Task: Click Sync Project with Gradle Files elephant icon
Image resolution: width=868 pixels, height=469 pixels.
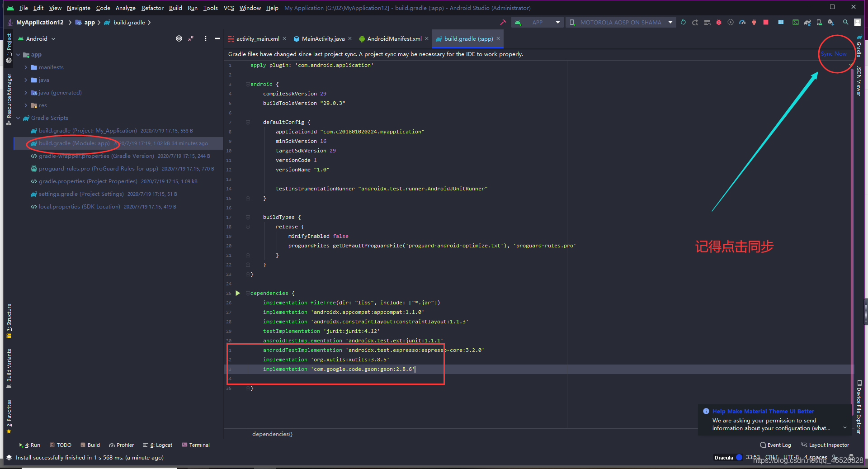Action: [x=807, y=22]
